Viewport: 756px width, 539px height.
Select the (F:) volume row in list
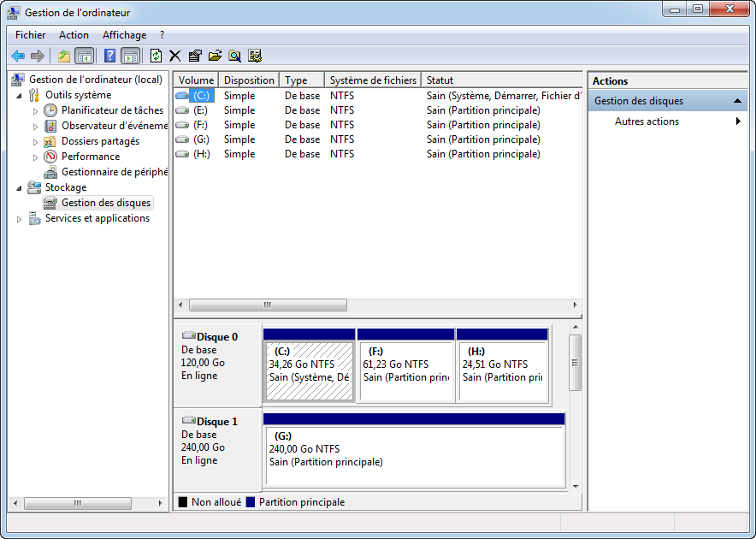[x=377, y=125]
